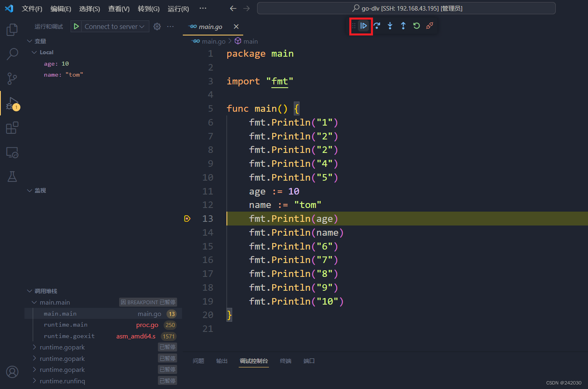Click the go-dlv command center search box
Image resolution: width=588 pixels, height=389 pixels.
tap(406, 8)
